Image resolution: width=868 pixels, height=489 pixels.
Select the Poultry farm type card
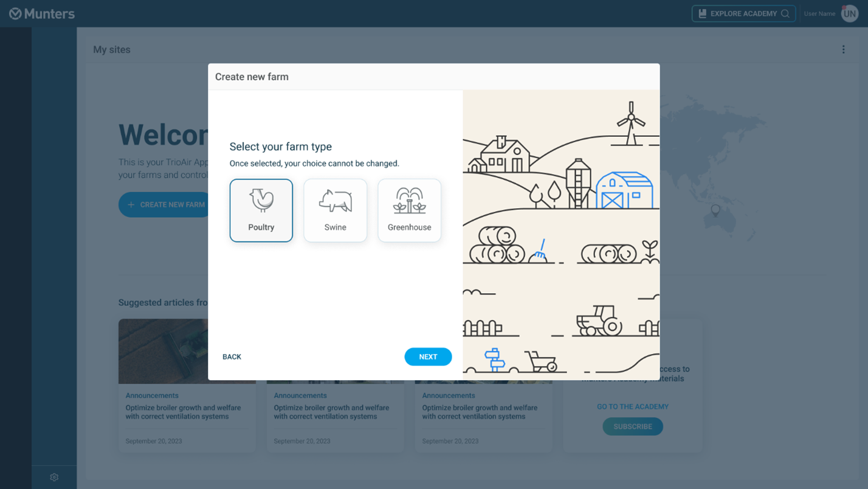261,210
